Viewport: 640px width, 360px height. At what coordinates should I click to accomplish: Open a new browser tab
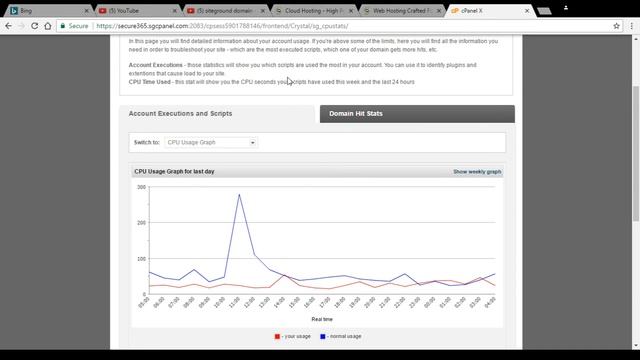(x=544, y=11)
